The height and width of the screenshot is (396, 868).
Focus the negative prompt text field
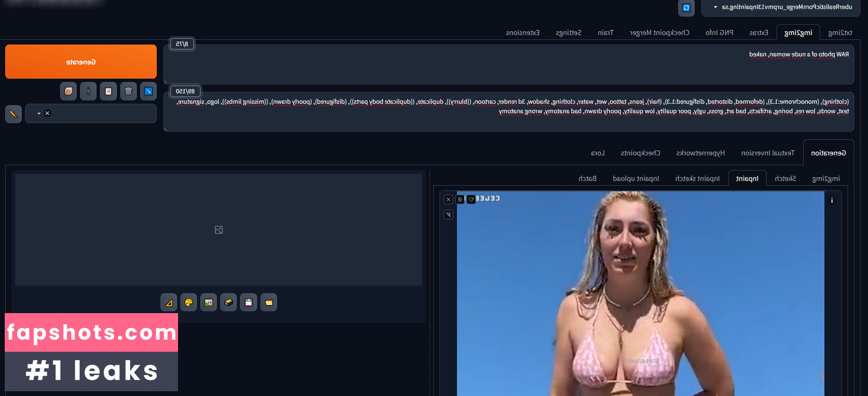pos(509,112)
